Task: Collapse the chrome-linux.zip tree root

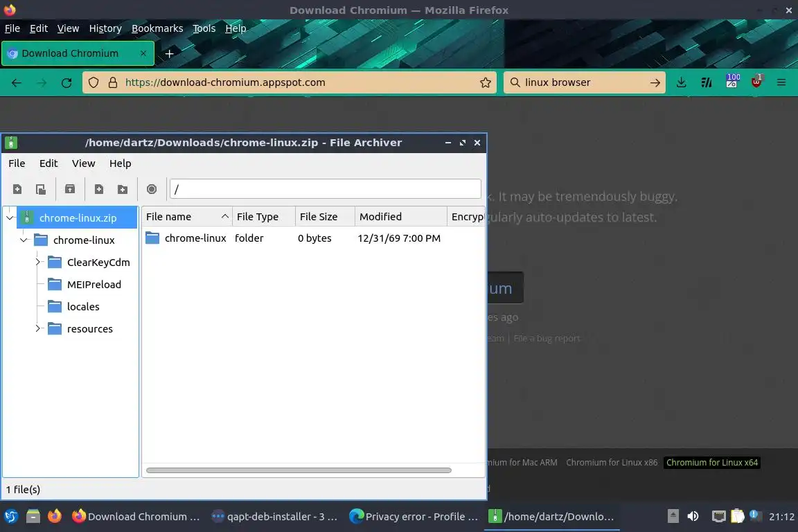Action: coord(10,218)
